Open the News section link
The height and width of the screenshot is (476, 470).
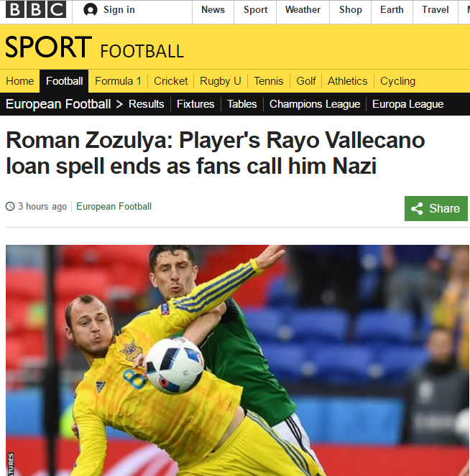213,10
